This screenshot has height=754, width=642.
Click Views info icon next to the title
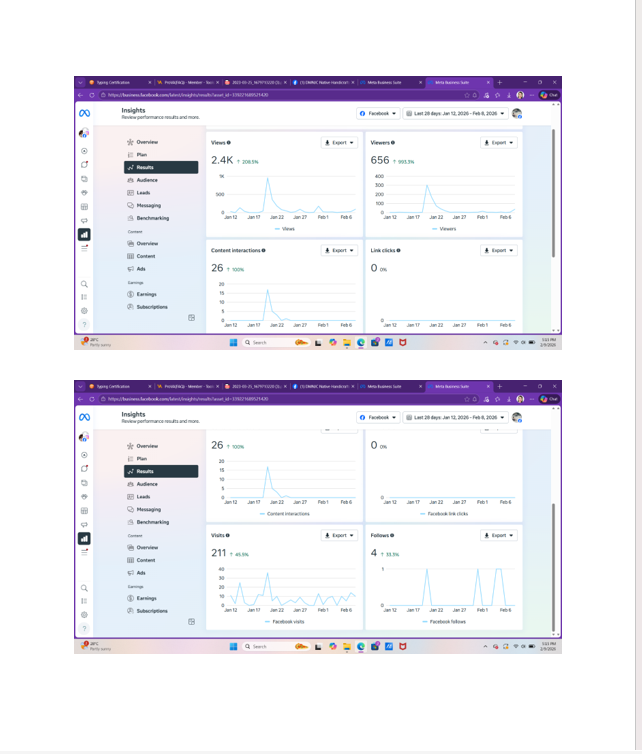pos(229,143)
